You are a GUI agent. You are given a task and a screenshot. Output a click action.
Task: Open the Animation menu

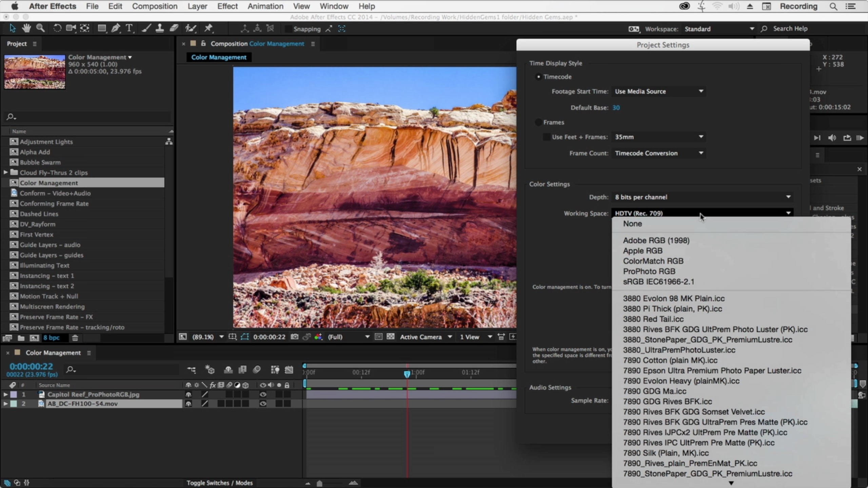click(x=265, y=6)
